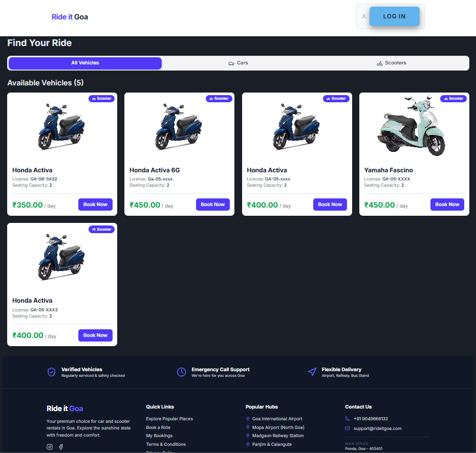Viewport: 476px width, 453px height.
Task: Click the pin icon beside Goa International Airport
Action: tap(248, 419)
